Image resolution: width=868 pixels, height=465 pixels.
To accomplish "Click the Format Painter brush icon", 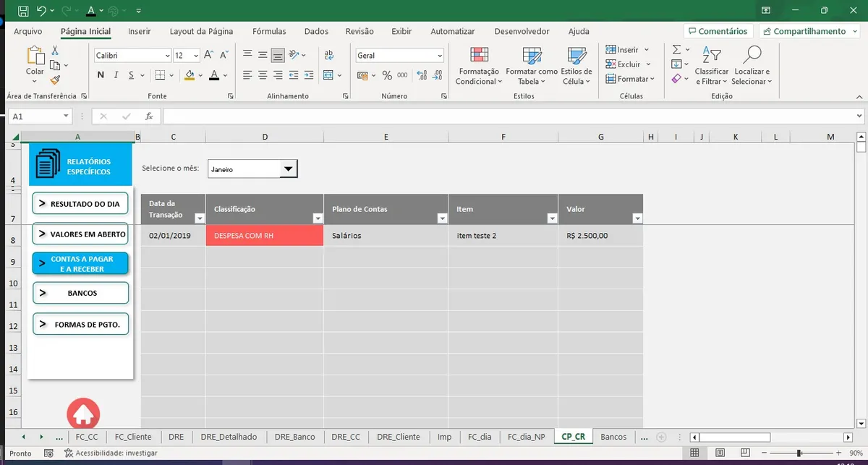I will pyautogui.click(x=55, y=80).
